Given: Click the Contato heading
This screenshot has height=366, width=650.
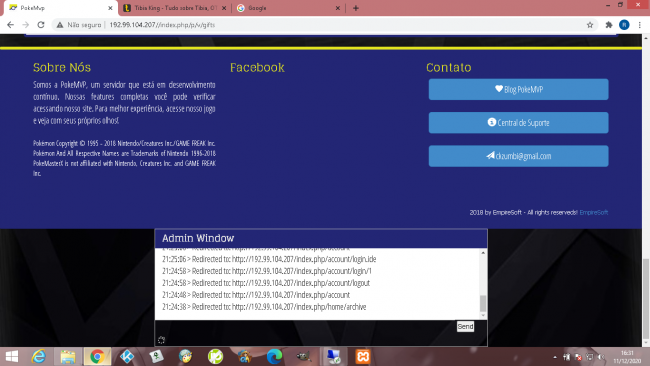Looking at the screenshot, I should 449,68.
